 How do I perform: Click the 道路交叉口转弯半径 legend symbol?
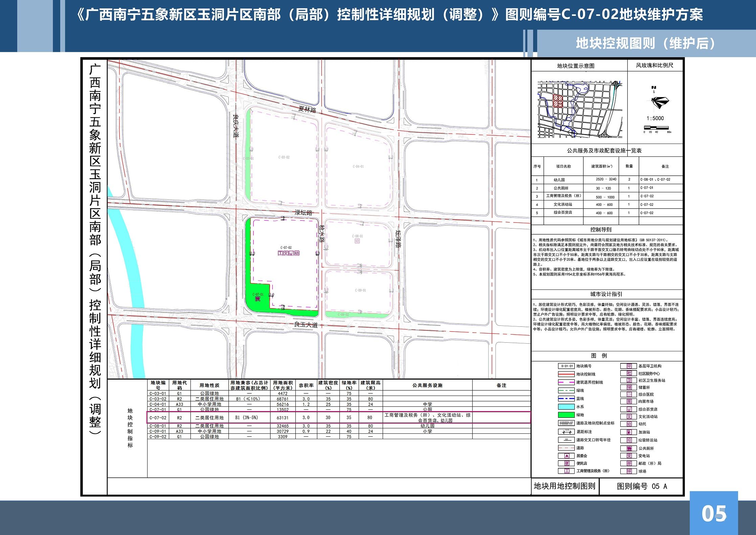566,440
